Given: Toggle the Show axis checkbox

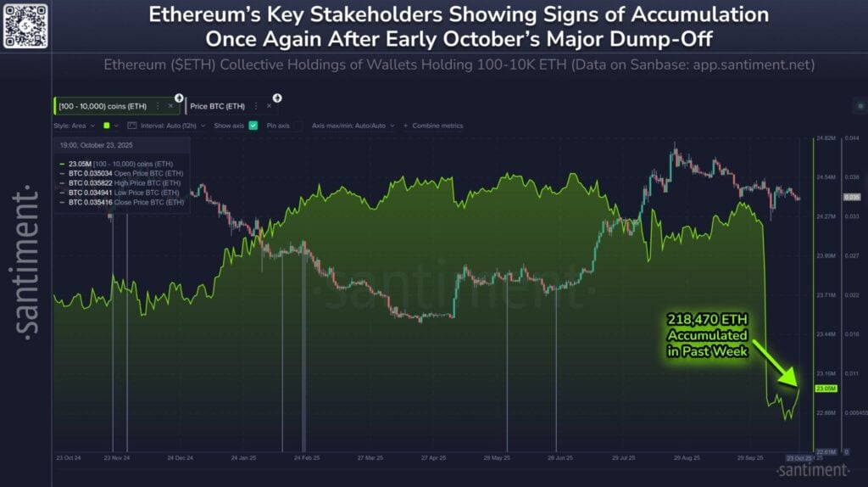Looking at the screenshot, I should [x=253, y=126].
